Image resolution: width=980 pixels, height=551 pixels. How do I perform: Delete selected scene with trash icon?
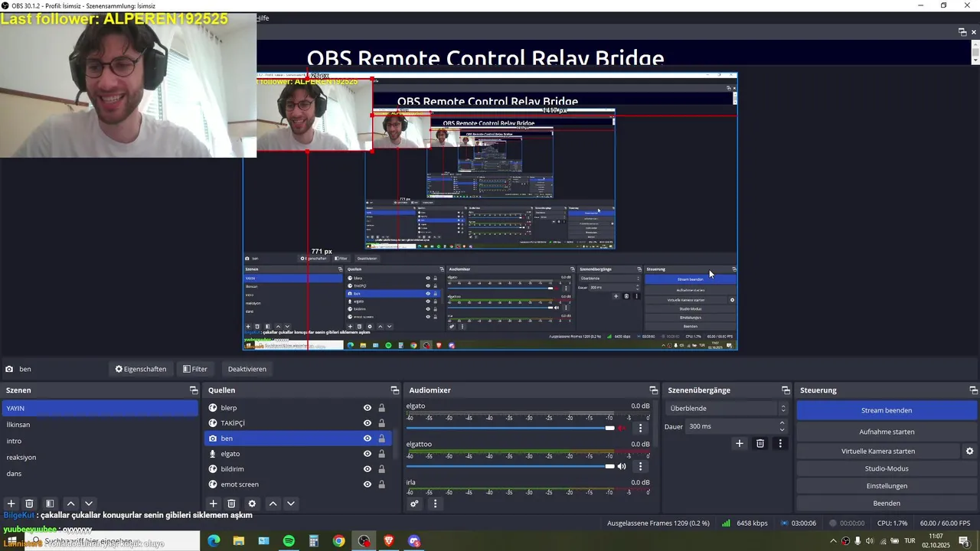tap(29, 504)
